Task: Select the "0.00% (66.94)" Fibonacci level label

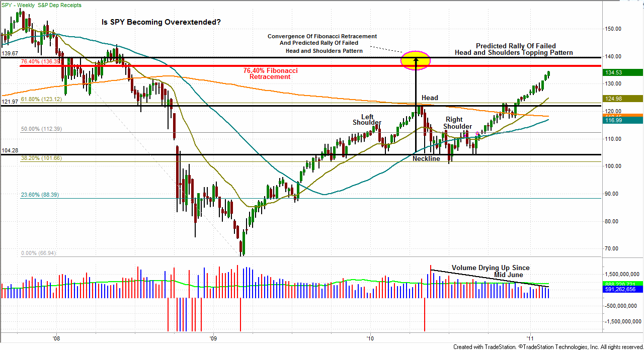Action: (x=38, y=254)
